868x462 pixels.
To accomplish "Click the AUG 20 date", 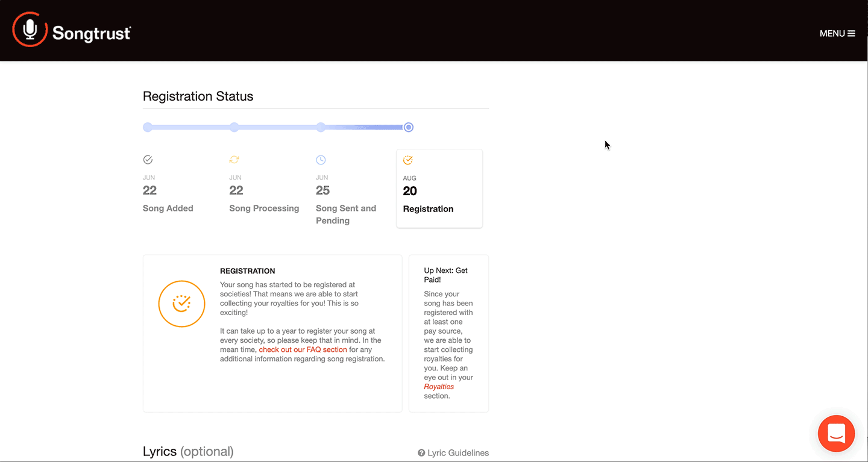I will click(410, 186).
